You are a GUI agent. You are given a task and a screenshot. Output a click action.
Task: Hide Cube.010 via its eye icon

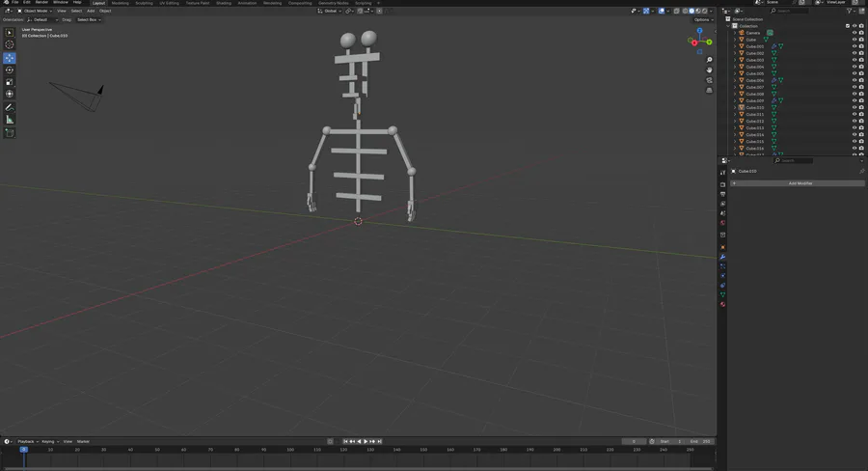(854, 107)
